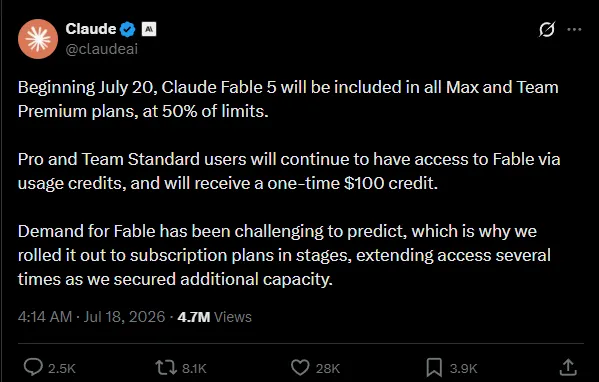Viewport: 599px width, 382px height.
Task: Repost using the retweet arrows icon
Action: point(166,368)
